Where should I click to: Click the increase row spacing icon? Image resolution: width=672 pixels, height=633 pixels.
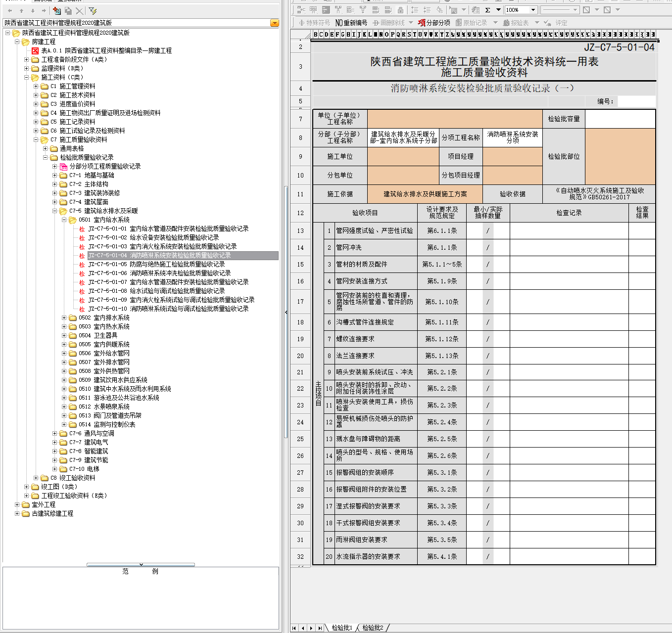pyautogui.click(x=415, y=10)
